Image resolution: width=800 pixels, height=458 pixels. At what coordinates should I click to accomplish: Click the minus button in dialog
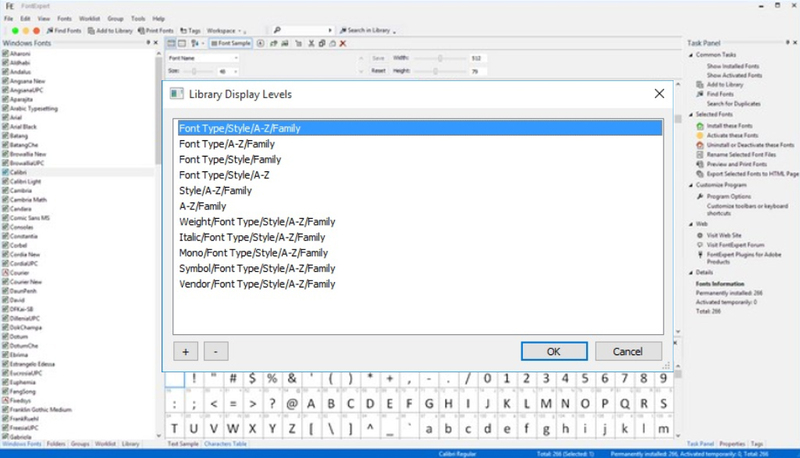click(216, 351)
